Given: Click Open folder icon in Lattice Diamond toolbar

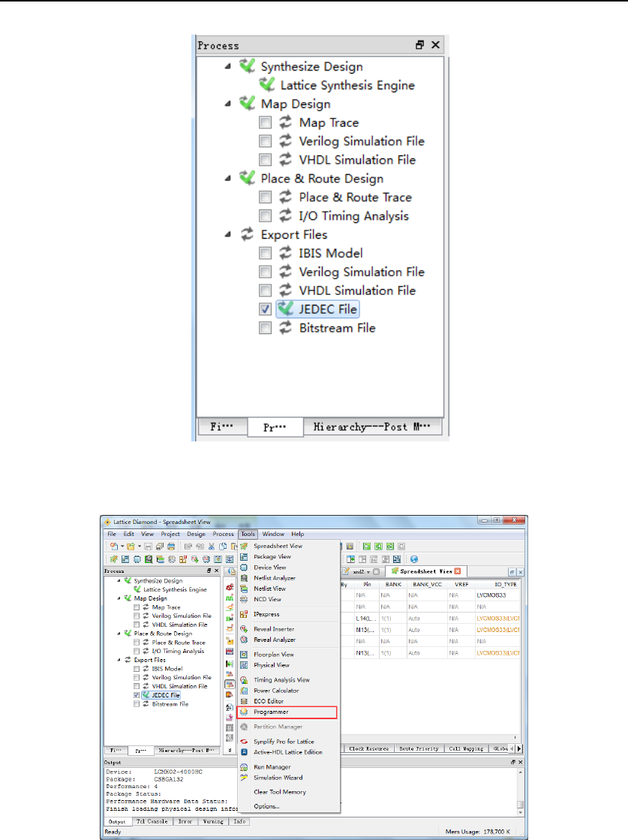Looking at the screenshot, I should click(131, 546).
